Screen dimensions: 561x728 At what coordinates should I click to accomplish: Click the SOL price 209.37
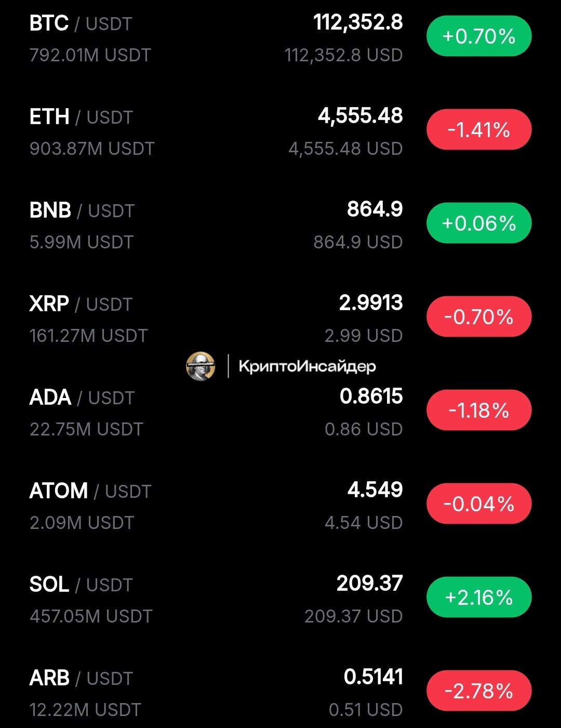(x=369, y=584)
